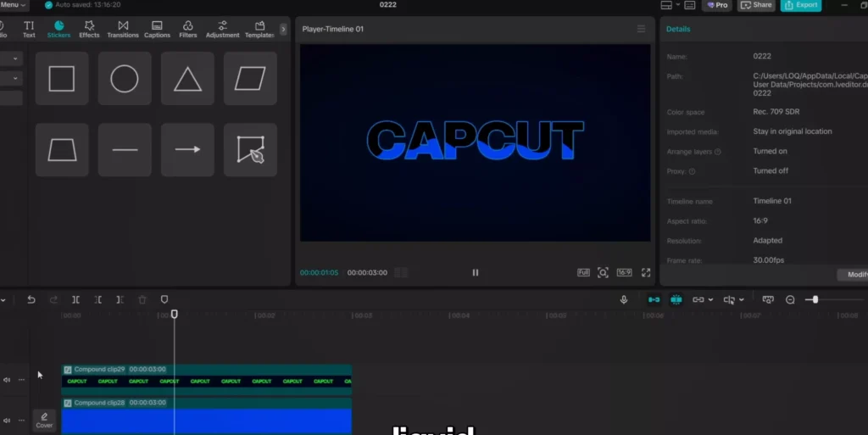
Task: Click the Proxy info help icon
Action: pos(692,171)
